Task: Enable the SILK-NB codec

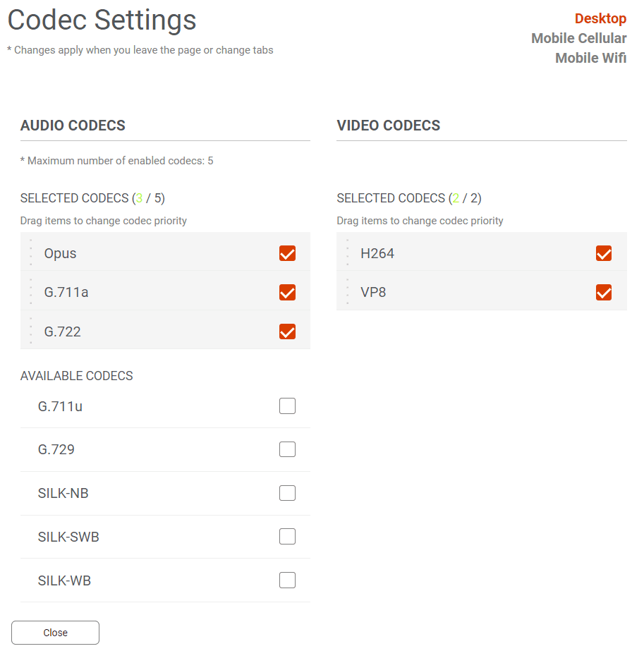Action: 287,493
